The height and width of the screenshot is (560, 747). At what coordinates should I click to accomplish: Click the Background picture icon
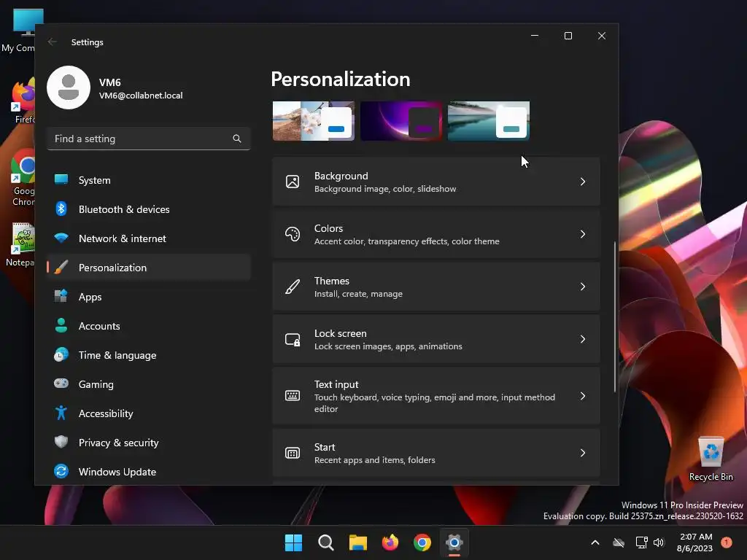pyautogui.click(x=293, y=182)
